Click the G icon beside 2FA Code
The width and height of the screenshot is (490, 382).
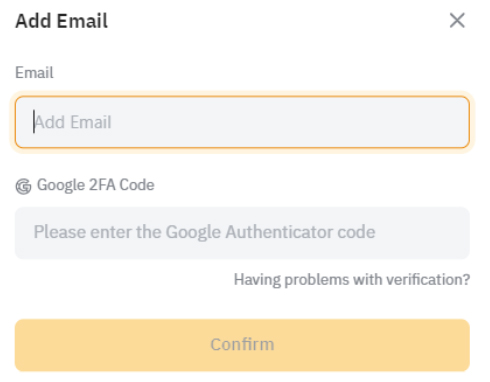tap(23, 186)
